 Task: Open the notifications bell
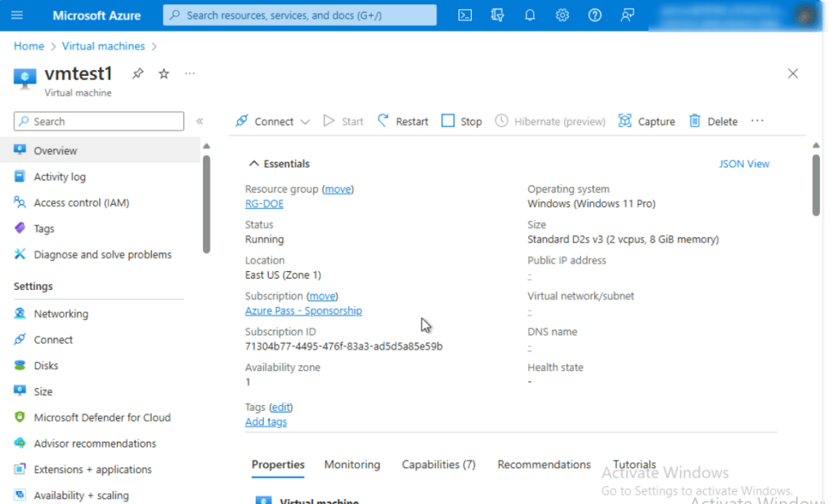(x=530, y=15)
